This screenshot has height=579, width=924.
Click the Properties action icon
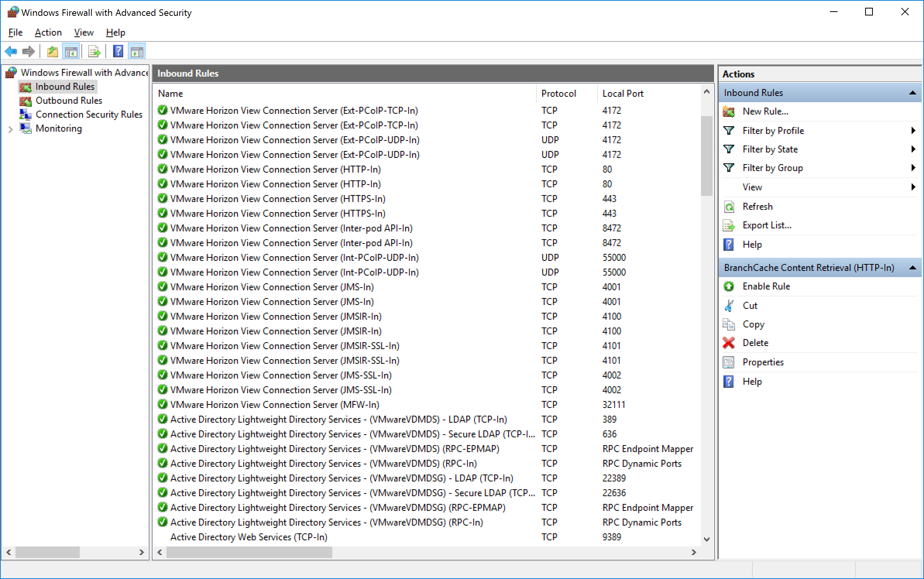click(x=729, y=362)
